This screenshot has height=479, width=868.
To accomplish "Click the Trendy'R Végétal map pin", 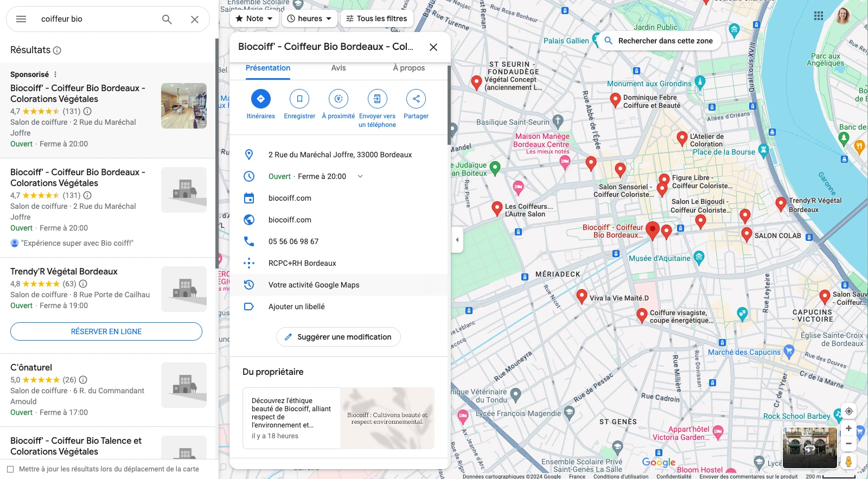I will (x=781, y=203).
